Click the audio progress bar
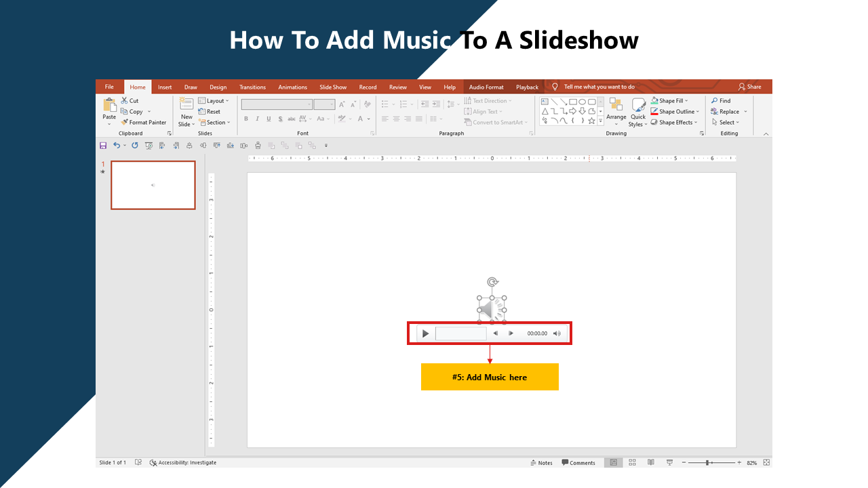868x488 pixels. [x=460, y=333]
